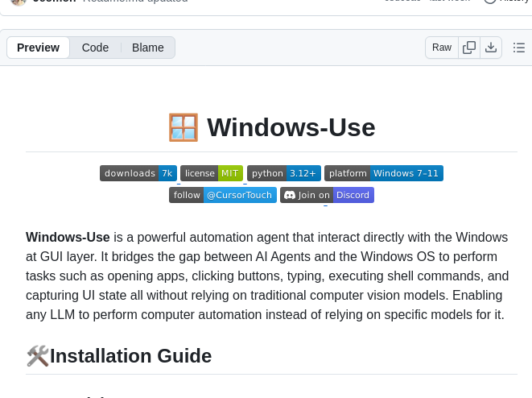The height and width of the screenshot is (398, 532).
Task: Click the Installation Guide heading
Action: click(x=130, y=356)
